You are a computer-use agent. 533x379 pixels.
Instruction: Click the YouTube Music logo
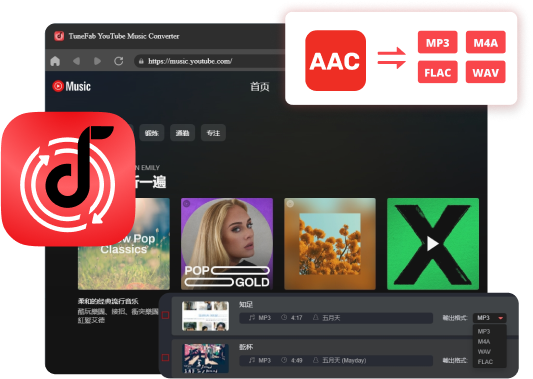[72, 86]
